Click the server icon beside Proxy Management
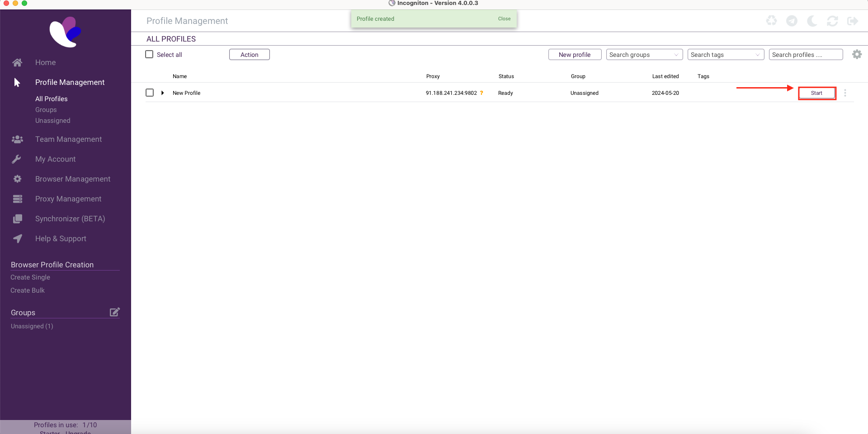868x434 pixels. pyautogui.click(x=17, y=199)
